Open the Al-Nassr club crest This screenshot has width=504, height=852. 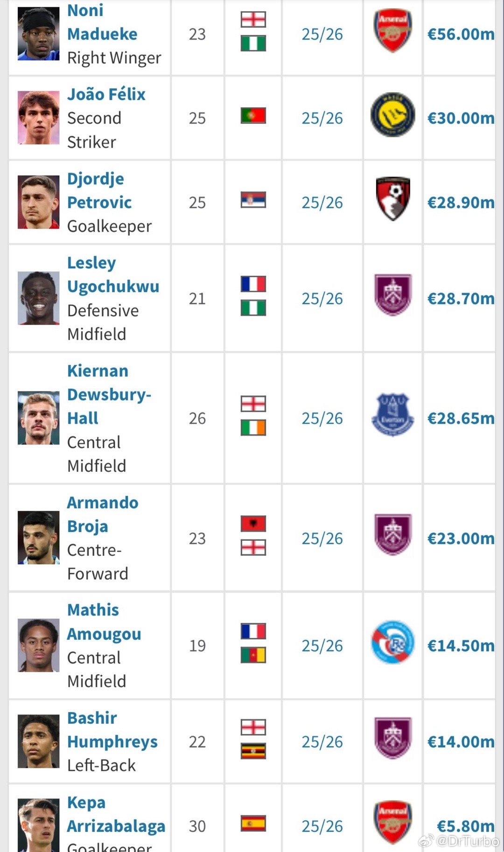click(x=393, y=115)
